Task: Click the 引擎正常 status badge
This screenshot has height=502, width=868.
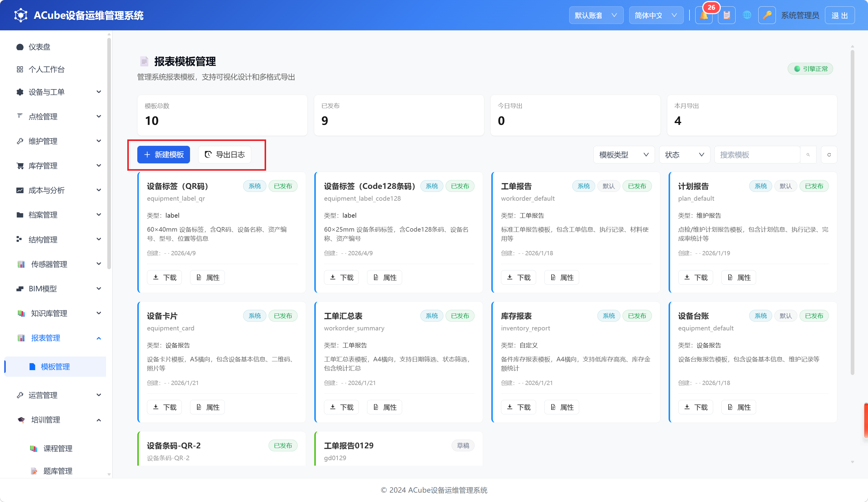Action: pyautogui.click(x=810, y=69)
